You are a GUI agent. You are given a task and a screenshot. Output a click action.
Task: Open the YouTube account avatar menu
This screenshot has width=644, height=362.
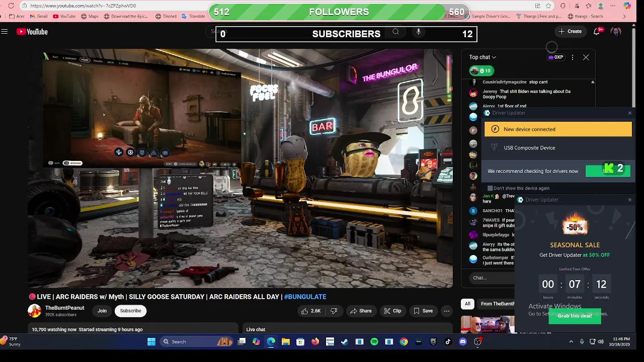616,31
